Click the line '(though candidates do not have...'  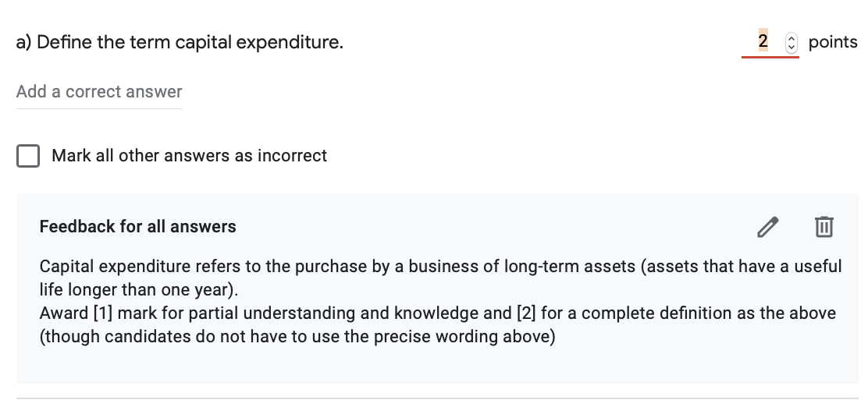[x=297, y=336]
